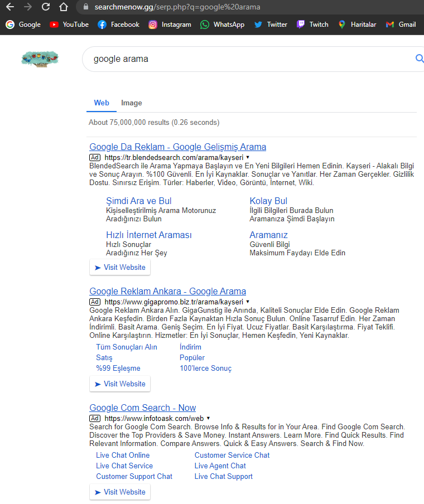
Task: Open the browser home page icon
Action: tap(64, 7)
